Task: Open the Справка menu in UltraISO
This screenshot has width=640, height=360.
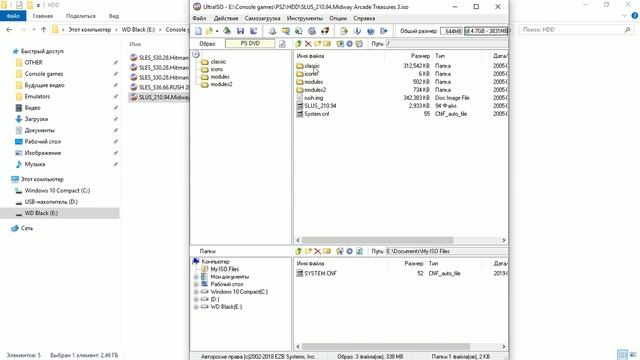Action: tap(364, 18)
